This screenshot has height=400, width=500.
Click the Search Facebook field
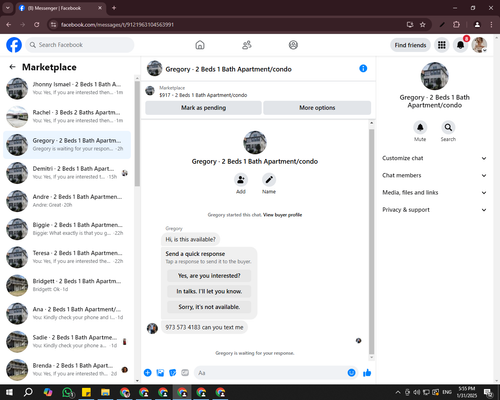[x=80, y=45]
